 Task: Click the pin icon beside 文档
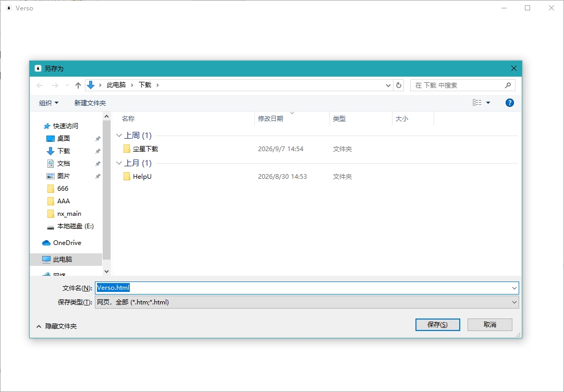tap(97, 164)
